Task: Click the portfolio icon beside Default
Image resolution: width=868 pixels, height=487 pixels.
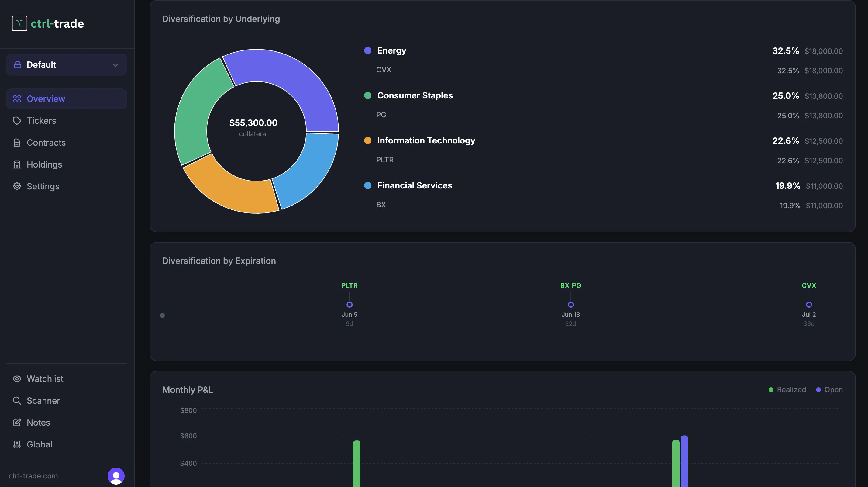Action: tap(18, 65)
